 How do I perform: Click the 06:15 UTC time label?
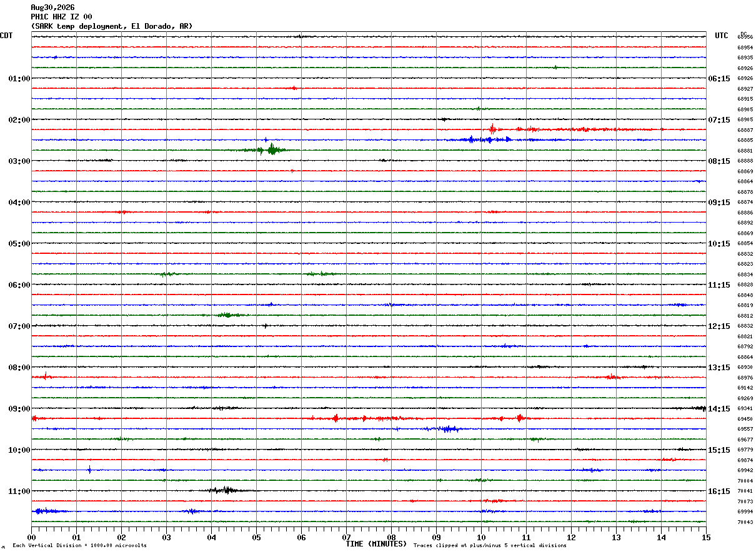(719, 79)
